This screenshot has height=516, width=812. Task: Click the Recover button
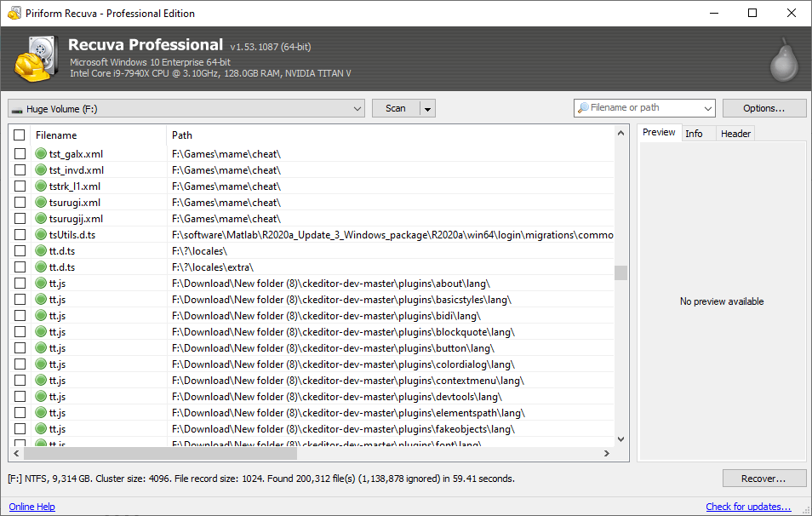coord(764,479)
